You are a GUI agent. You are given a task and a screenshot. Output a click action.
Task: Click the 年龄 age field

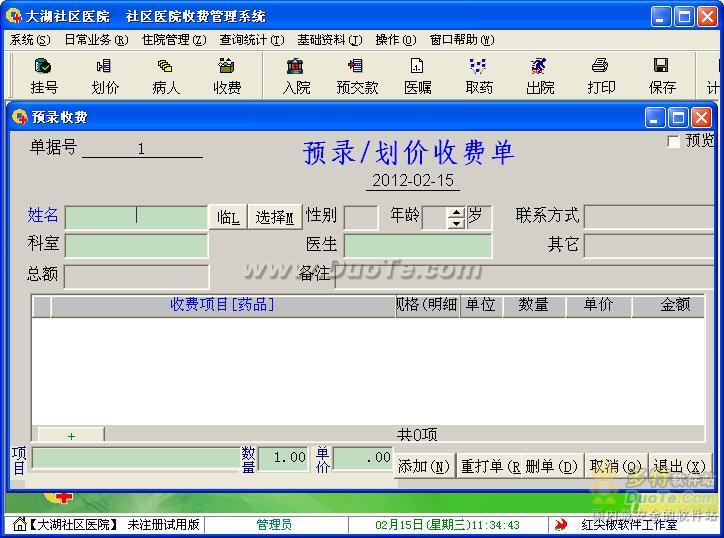[435, 217]
